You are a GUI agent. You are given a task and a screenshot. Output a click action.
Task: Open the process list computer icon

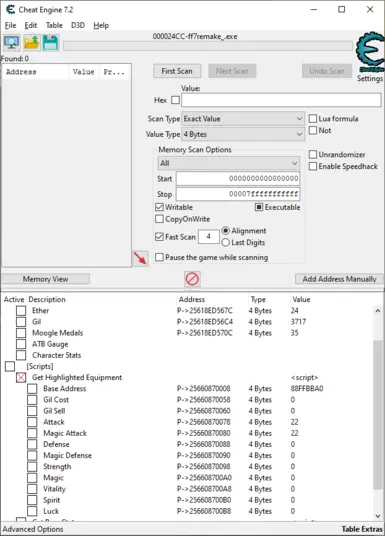tap(12, 43)
